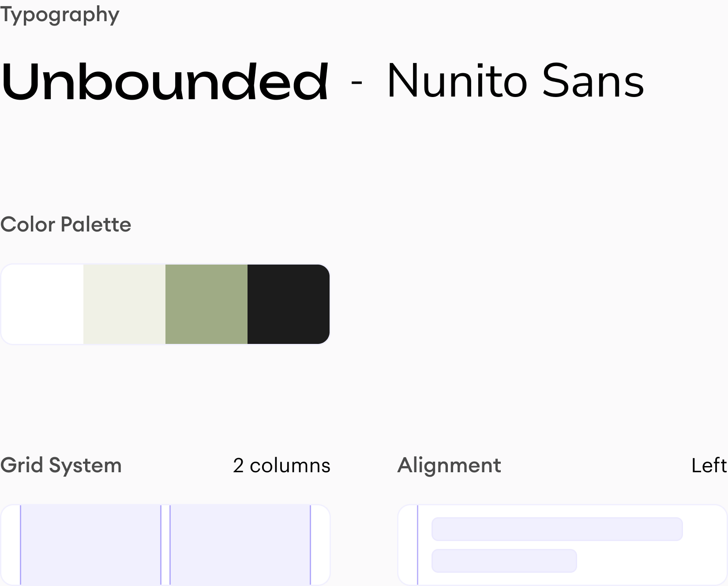Click the Unbounded font name

coord(164,82)
